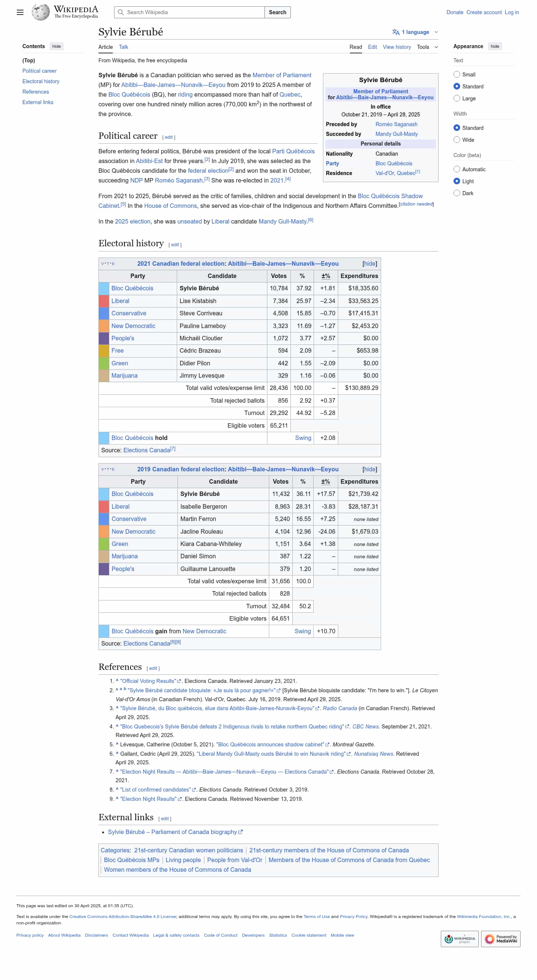The image size is (537, 980).
Task: Click Liberal color cell in 2021 table
Action: tap(104, 301)
